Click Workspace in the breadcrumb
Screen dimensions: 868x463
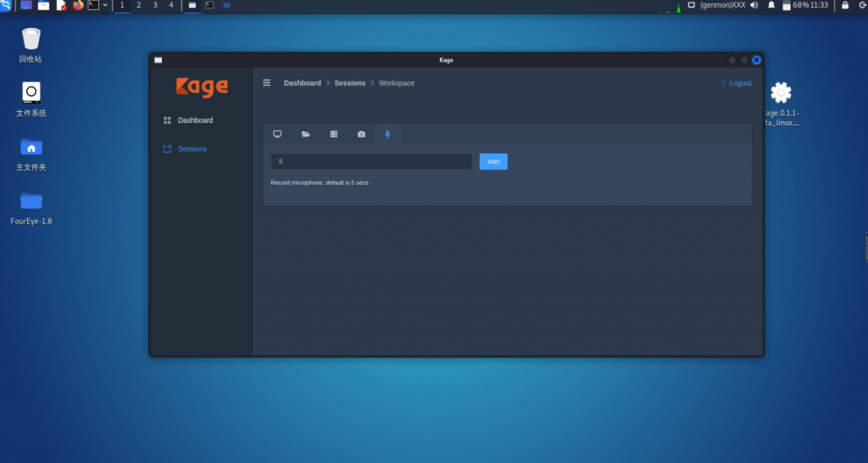(397, 83)
